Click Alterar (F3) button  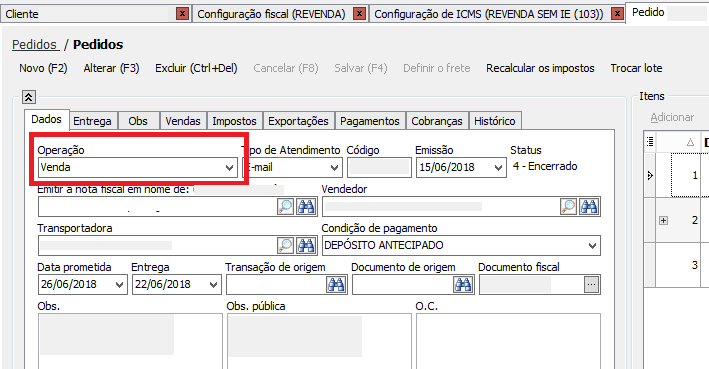pyautogui.click(x=111, y=68)
